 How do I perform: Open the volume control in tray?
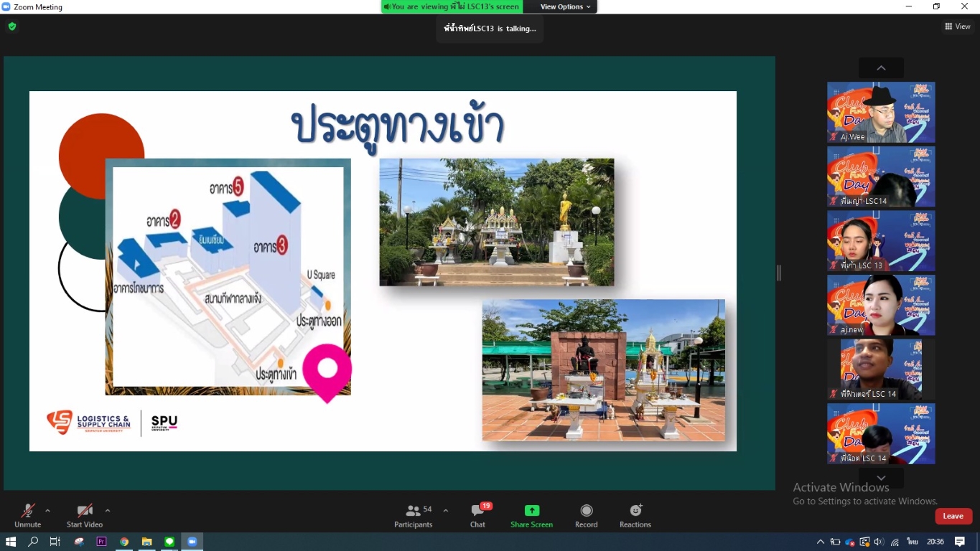tap(879, 542)
